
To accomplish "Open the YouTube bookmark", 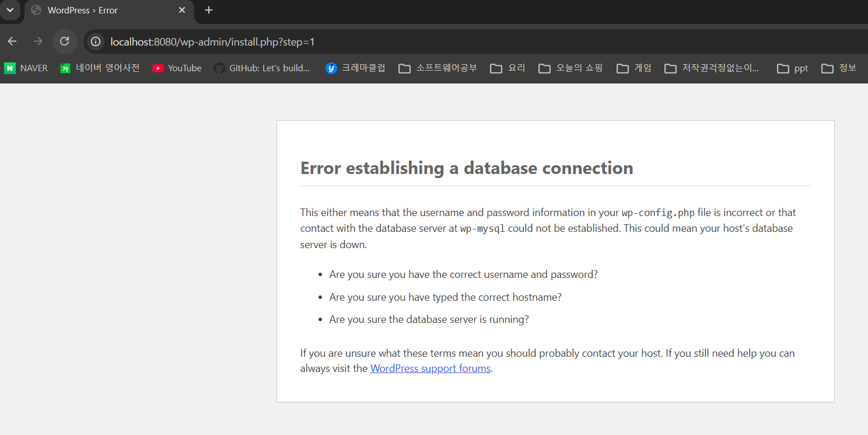I will (x=177, y=68).
